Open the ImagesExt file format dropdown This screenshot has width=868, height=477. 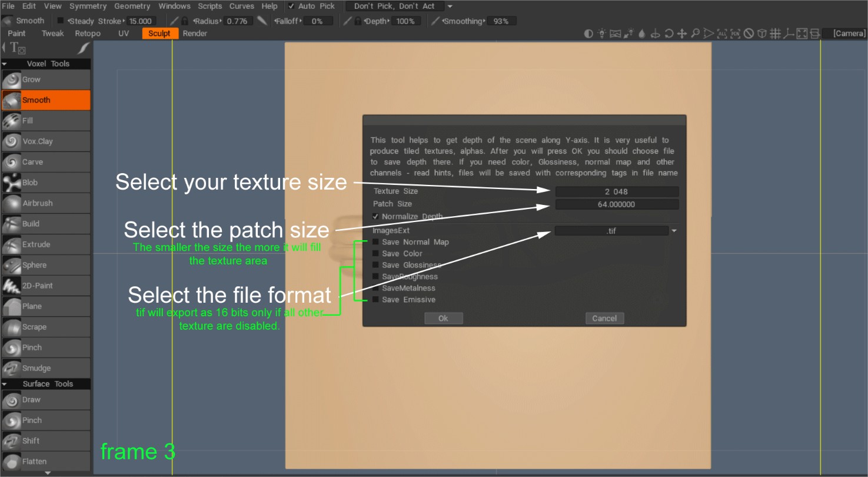point(673,230)
